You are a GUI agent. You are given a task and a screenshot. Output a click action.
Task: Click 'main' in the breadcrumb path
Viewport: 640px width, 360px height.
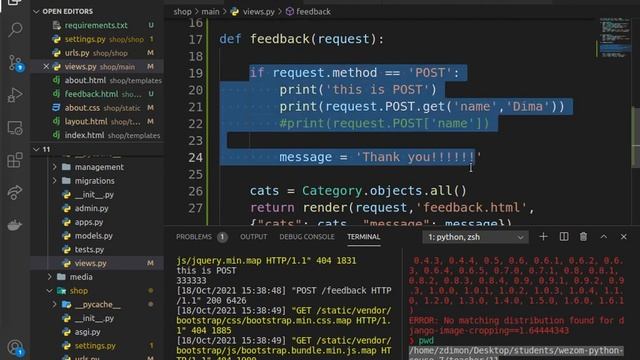point(210,12)
